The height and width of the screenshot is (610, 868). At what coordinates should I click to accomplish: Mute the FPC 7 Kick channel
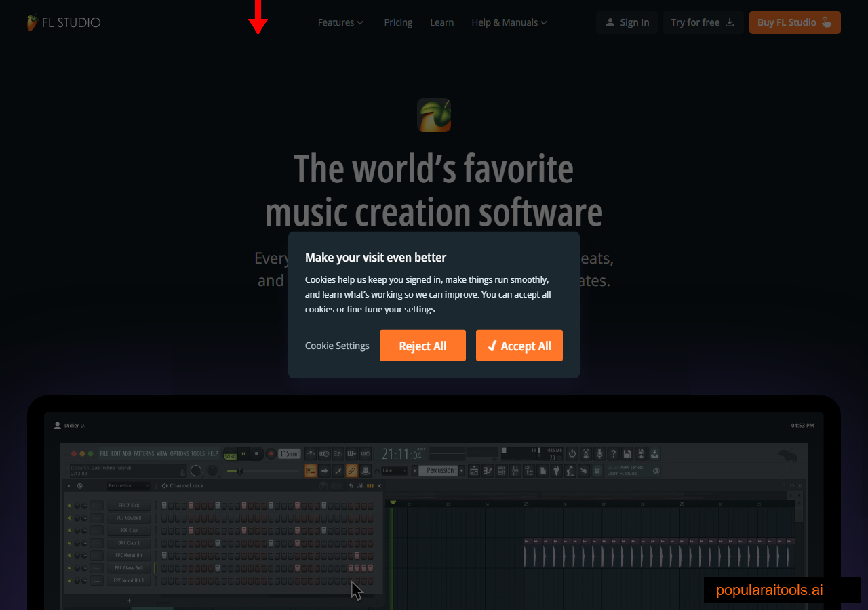(70, 506)
